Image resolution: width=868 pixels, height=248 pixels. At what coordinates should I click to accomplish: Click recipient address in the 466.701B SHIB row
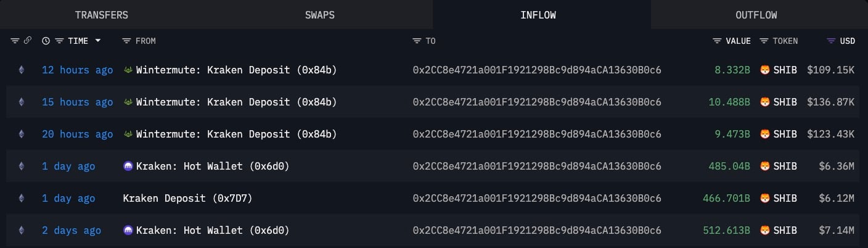pyautogui.click(x=536, y=199)
